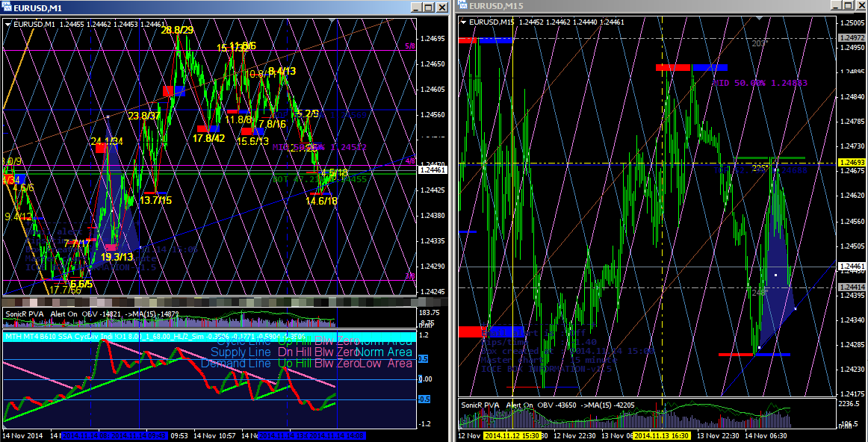Open the EURUSD,M15 window system menu icon
This screenshot has height=442, width=868.
coord(462,5)
